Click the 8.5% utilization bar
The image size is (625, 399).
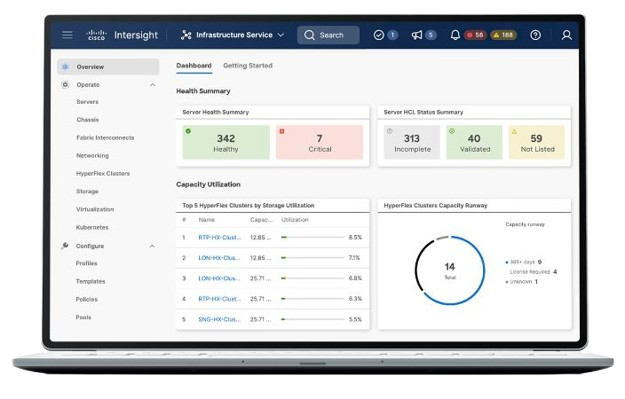click(x=312, y=237)
